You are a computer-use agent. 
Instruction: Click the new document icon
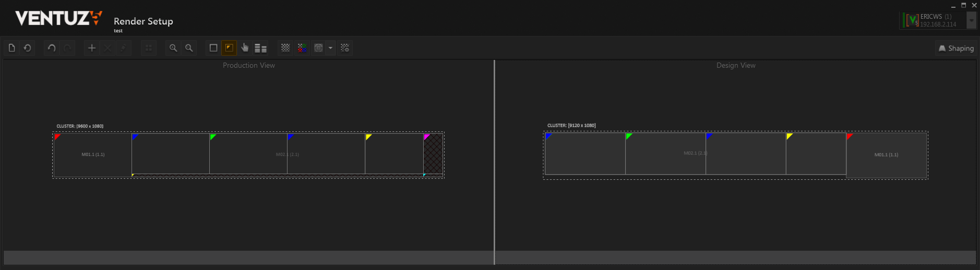coord(12,48)
